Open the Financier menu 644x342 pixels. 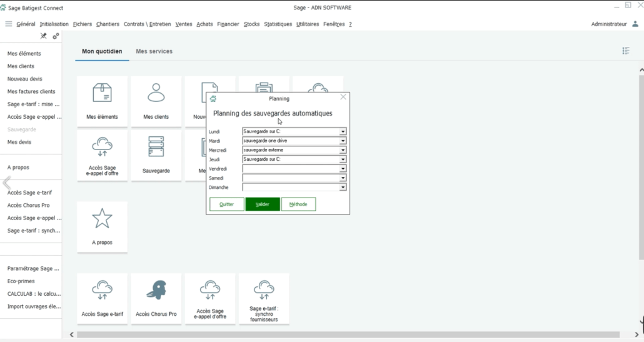pos(228,24)
